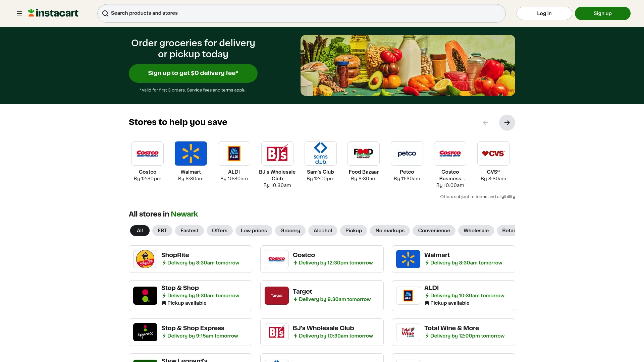Click 'By 11:30am' under Petco
644x362 pixels.
click(x=407, y=179)
